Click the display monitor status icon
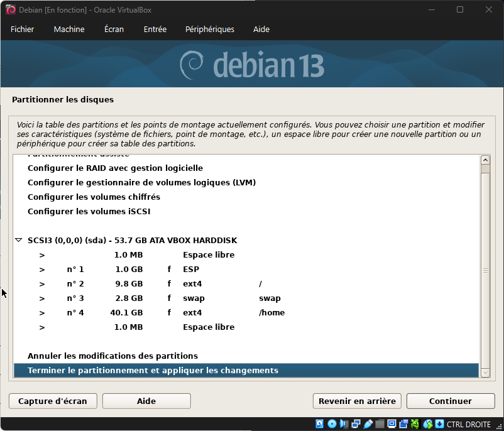504x431 pixels. (x=392, y=424)
